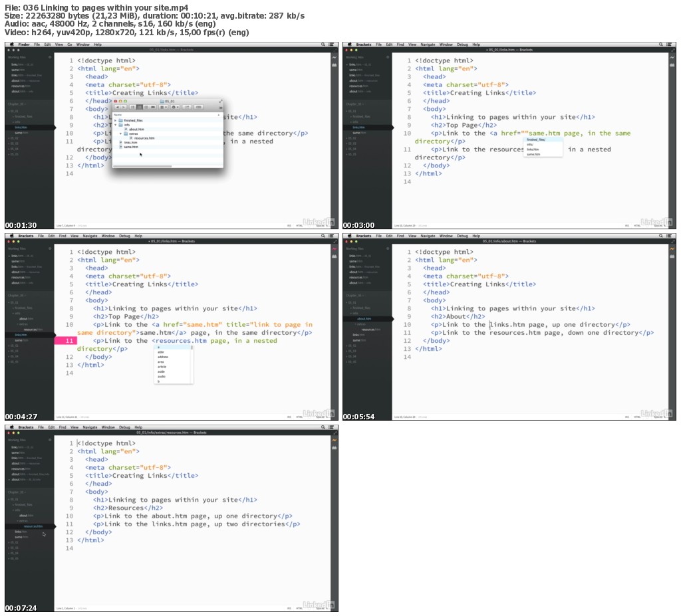Click highlighted line 11 gutter in 00:04:27 frame
Screen dimensions: 681x616
click(x=66, y=341)
